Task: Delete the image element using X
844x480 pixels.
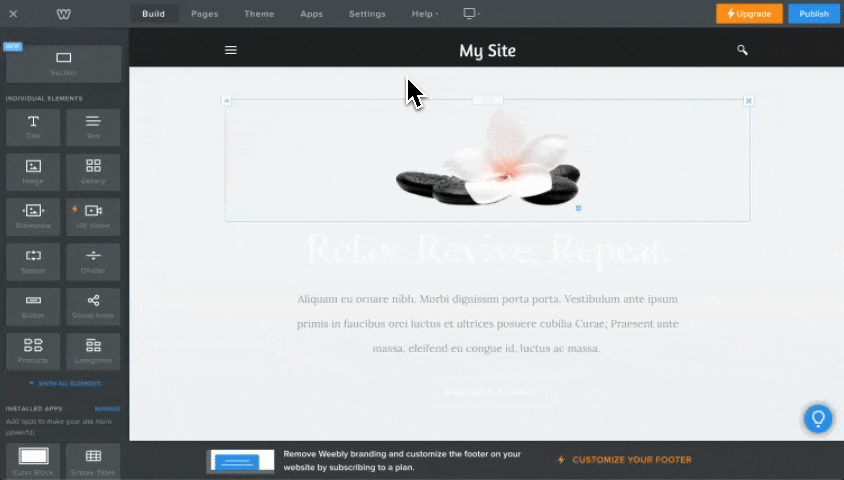Action: (749, 101)
